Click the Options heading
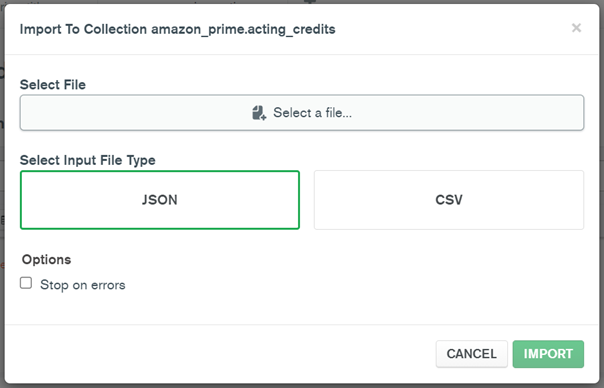This screenshot has width=604, height=388. click(x=47, y=259)
